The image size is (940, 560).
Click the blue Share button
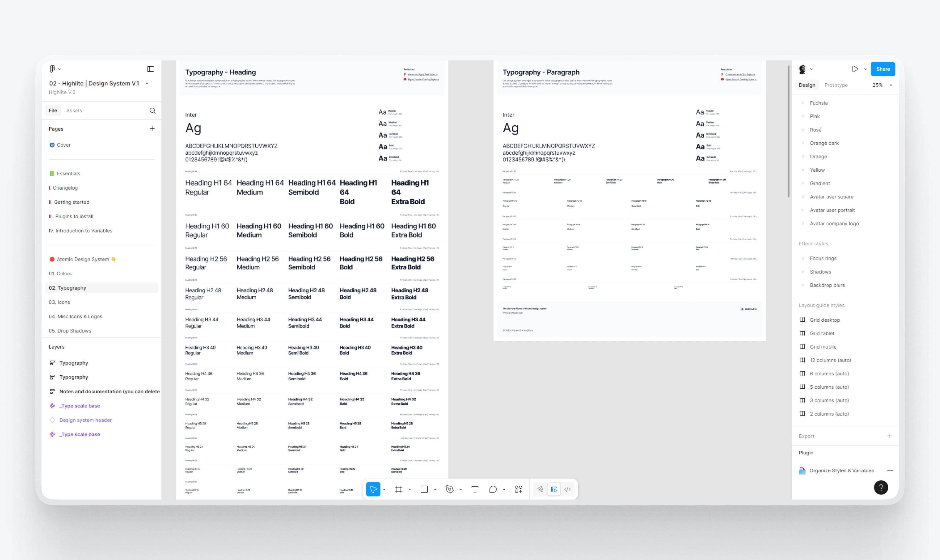pos(883,69)
